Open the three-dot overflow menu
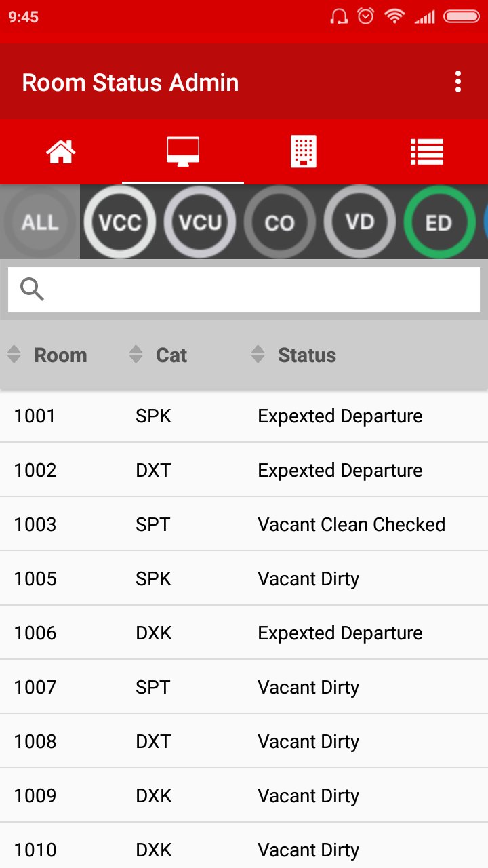 pos(458,82)
